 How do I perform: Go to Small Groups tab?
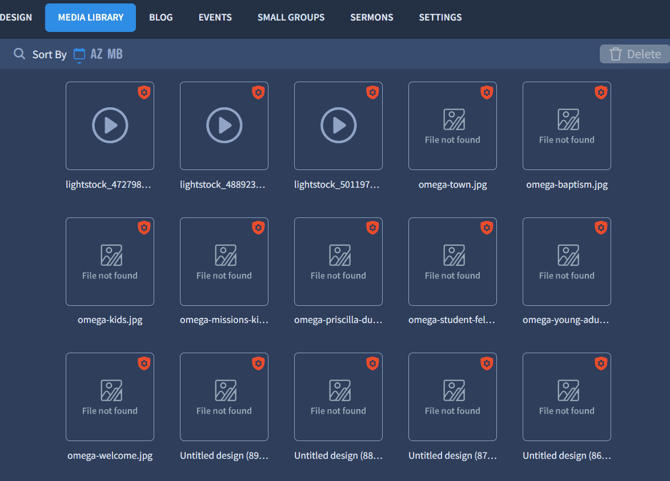[291, 17]
